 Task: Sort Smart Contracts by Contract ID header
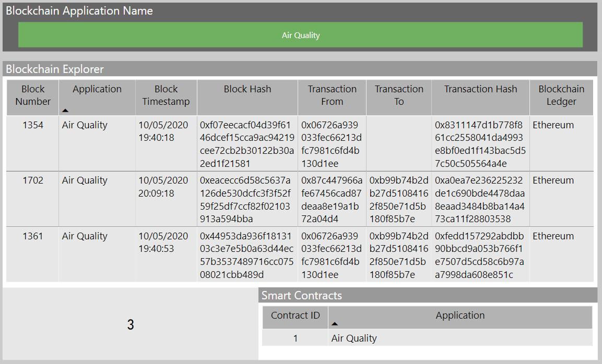click(295, 317)
